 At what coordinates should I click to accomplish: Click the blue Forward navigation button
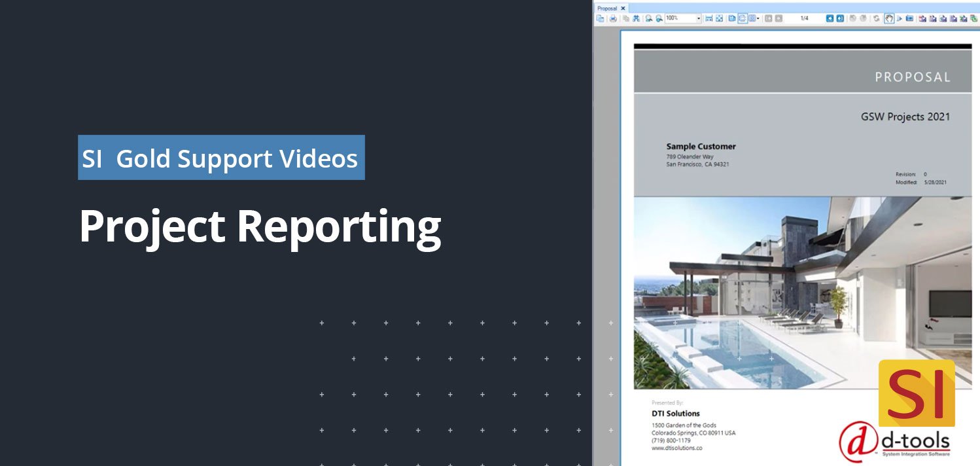(x=840, y=18)
